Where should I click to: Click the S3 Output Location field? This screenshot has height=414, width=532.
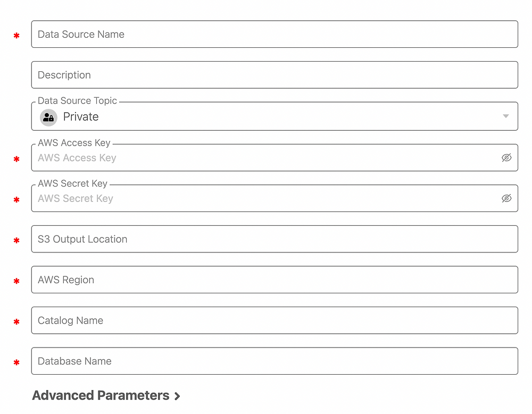tap(275, 239)
